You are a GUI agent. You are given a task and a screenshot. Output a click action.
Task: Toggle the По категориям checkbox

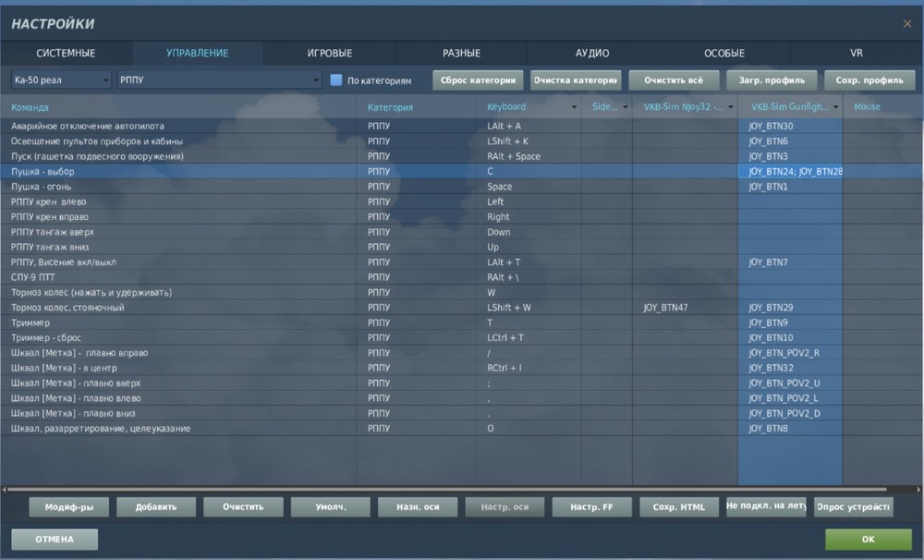(x=336, y=80)
